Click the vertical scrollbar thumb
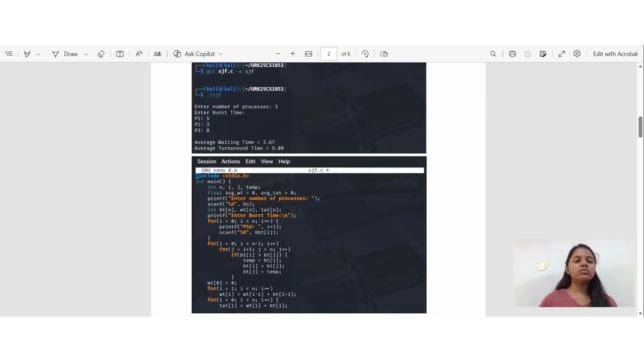644x362 pixels. (x=640, y=127)
